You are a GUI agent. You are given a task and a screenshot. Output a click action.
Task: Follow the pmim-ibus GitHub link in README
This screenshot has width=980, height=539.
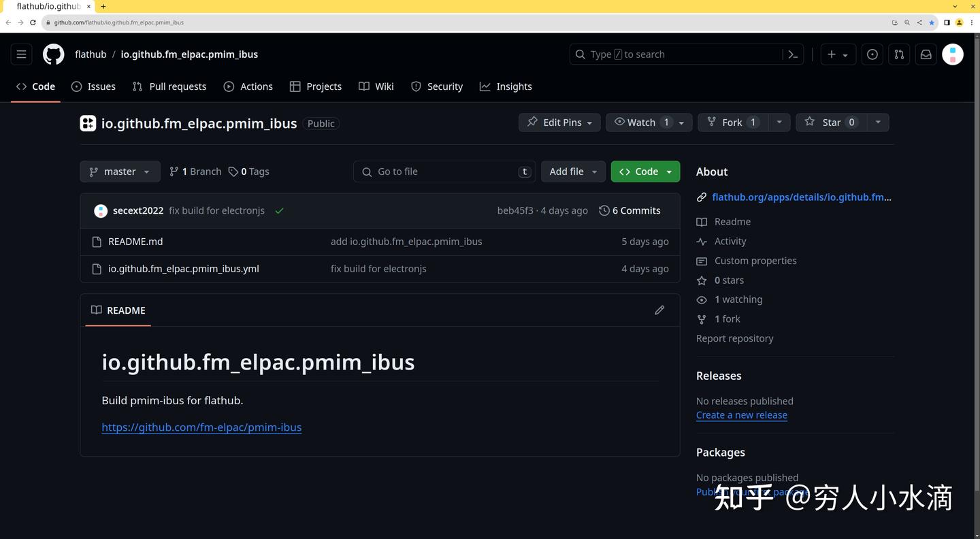[x=201, y=427]
